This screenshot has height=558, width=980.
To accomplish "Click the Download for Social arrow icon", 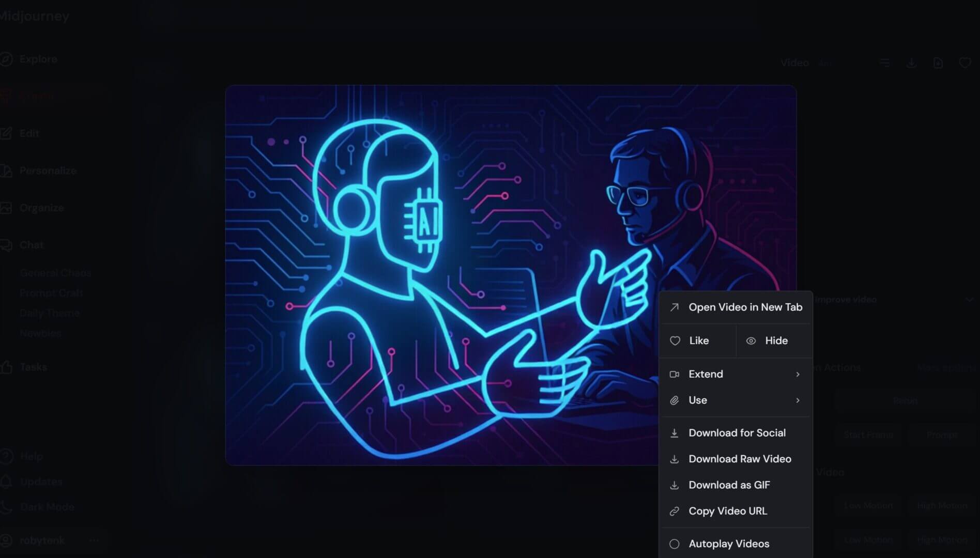I will (x=675, y=433).
